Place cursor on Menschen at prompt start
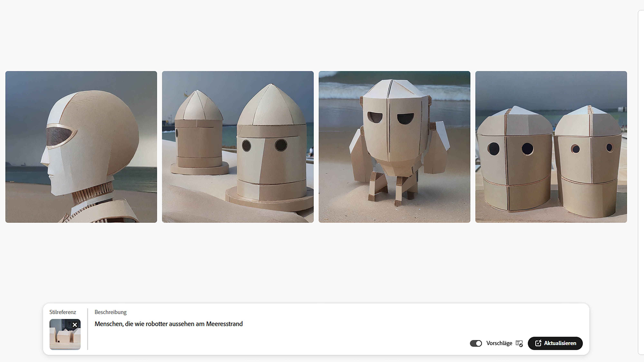The width and height of the screenshot is (644, 362). click(109, 324)
